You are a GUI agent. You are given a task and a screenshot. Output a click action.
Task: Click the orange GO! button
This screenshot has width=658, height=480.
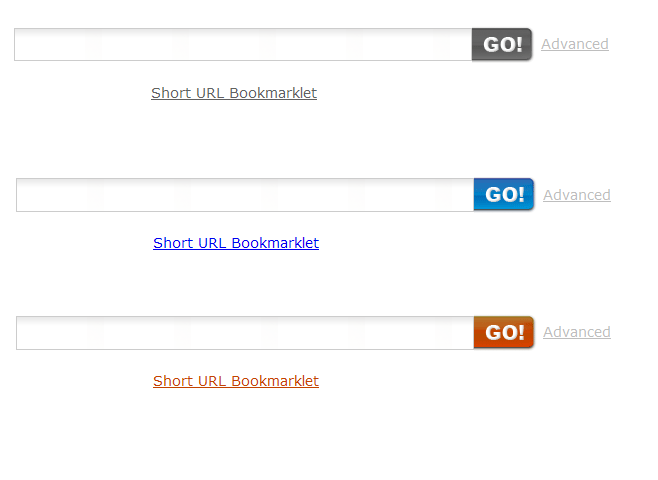coord(504,332)
